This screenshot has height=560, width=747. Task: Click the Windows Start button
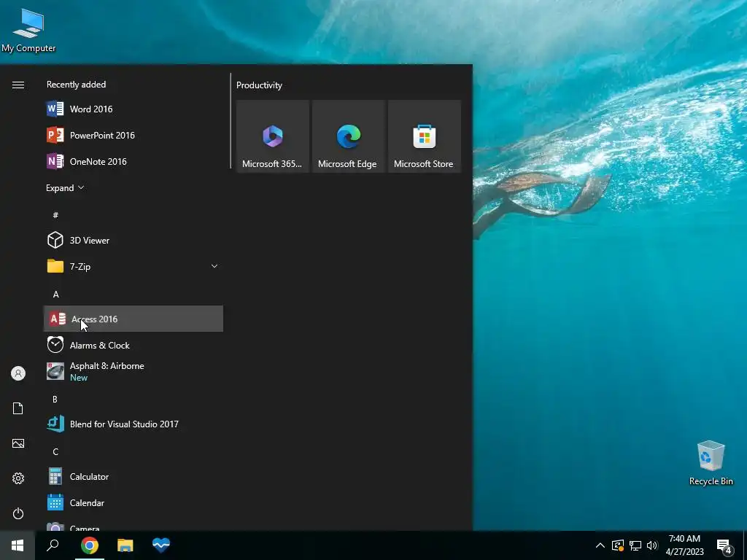click(18, 545)
